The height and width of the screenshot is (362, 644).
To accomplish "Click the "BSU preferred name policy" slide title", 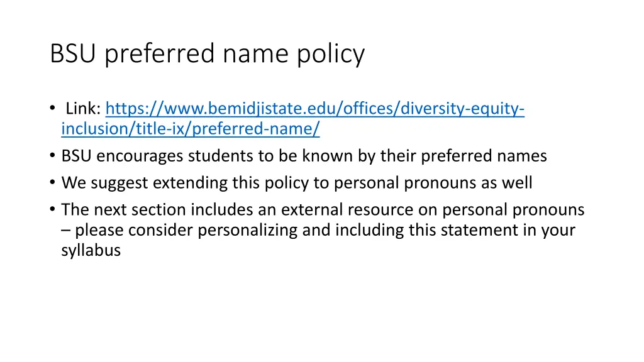I will click(x=207, y=54).
